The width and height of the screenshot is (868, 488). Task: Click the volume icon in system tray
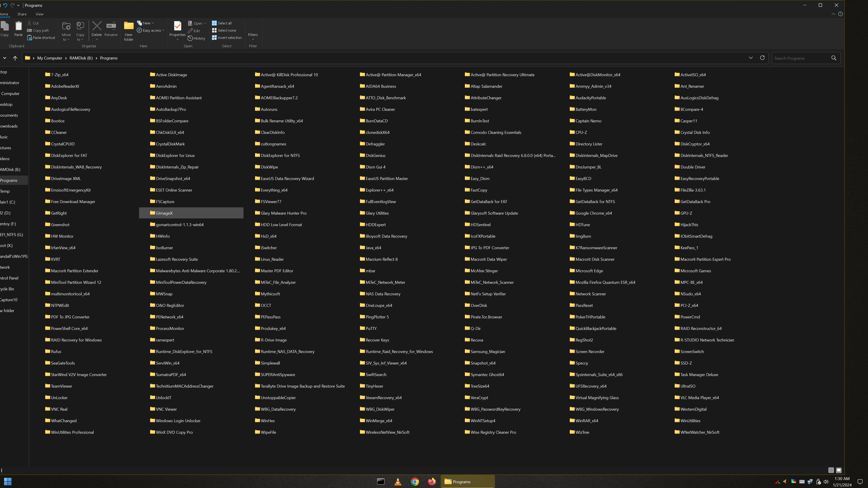click(x=826, y=482)
